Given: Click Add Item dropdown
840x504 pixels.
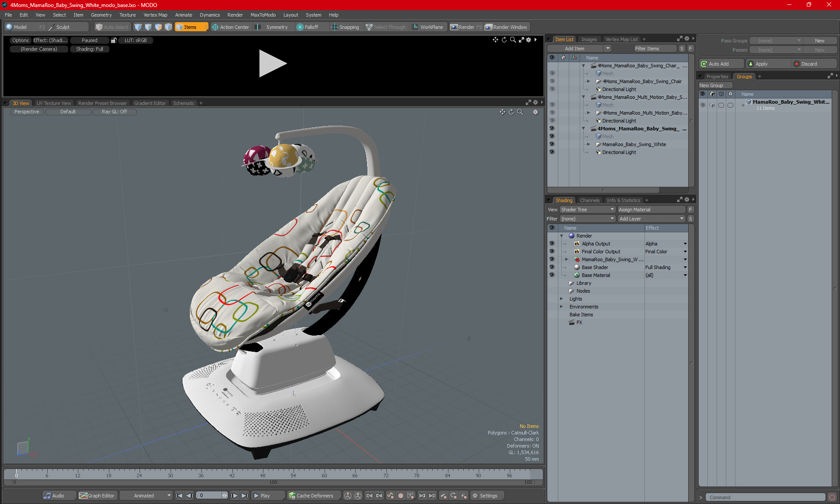Looking at the screenshot, I should (x=580, y=49).
